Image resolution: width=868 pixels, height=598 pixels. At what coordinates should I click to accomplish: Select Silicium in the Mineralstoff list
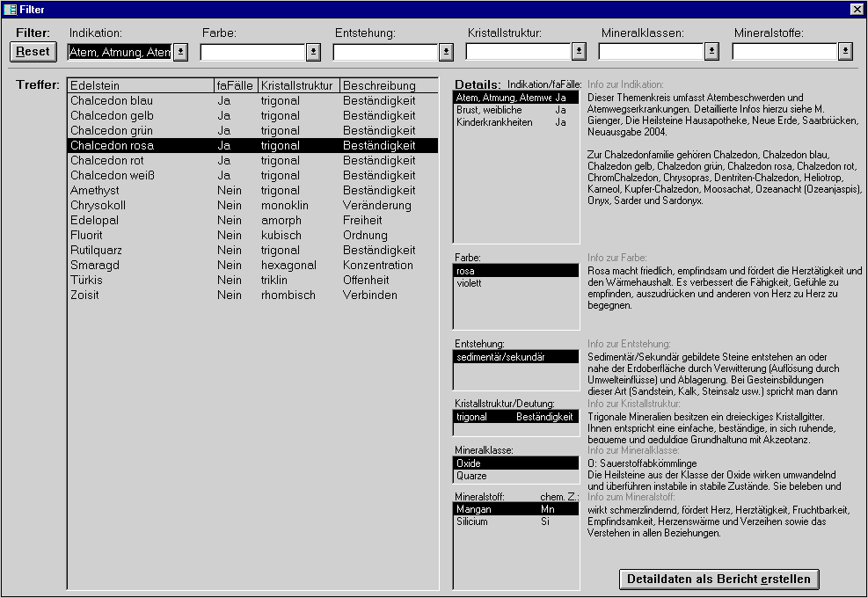[516, 521]
